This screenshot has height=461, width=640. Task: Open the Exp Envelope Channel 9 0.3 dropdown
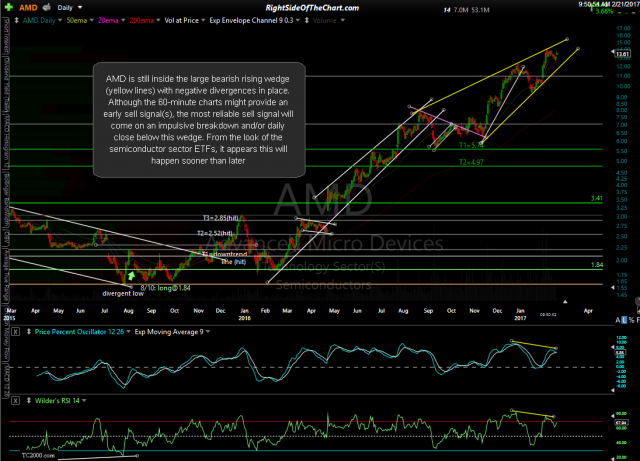(298, 20)
